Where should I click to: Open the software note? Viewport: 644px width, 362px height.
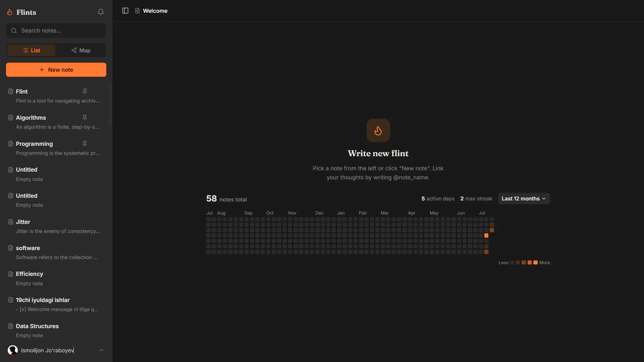[56, 252]
